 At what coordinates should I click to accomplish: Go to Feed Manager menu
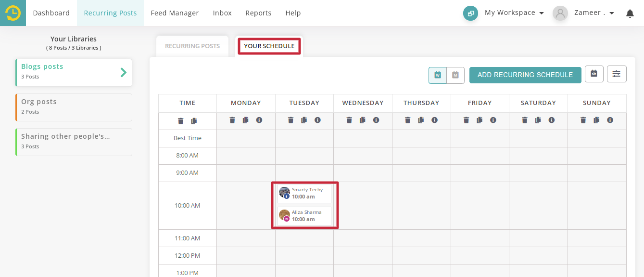click(x=175, y=13)
